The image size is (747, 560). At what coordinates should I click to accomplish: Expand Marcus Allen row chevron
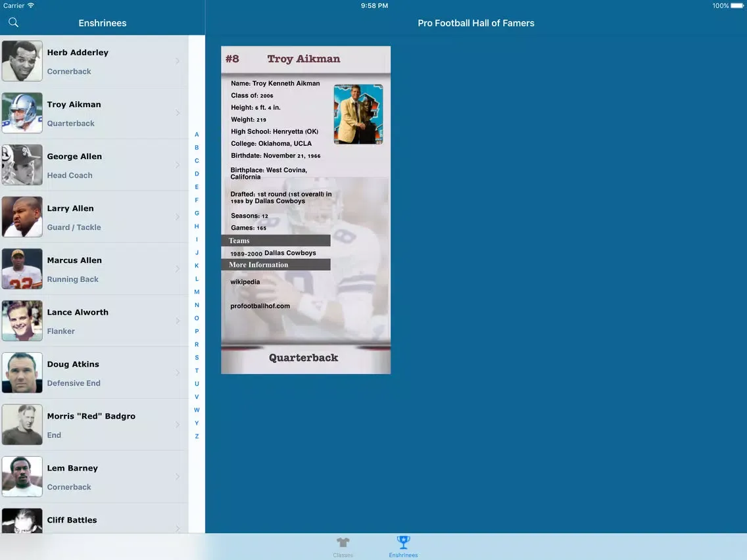pyautogui.click(x=178, y=269)
